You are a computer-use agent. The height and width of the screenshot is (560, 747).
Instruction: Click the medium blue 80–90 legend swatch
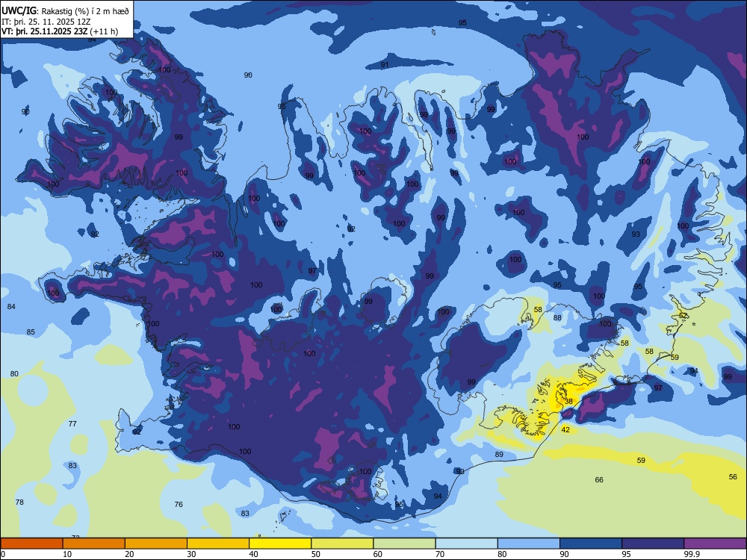pyautogui.click(x=529, y=544)
